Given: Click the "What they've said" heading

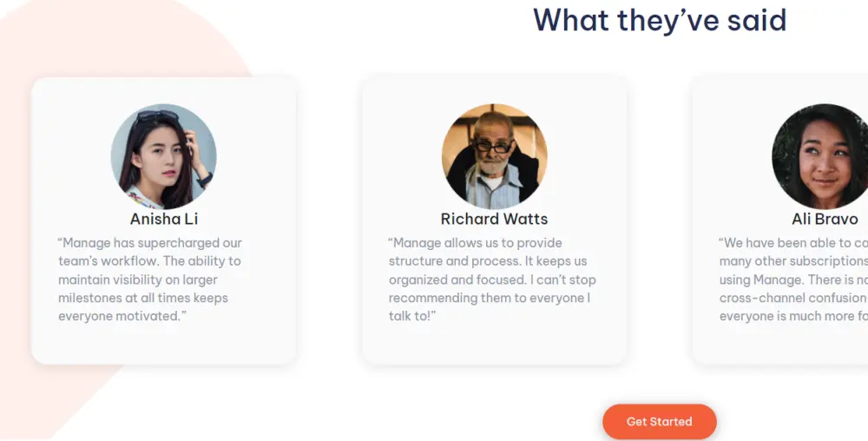Looking at the screenshot, I should [x=660, y=19].
